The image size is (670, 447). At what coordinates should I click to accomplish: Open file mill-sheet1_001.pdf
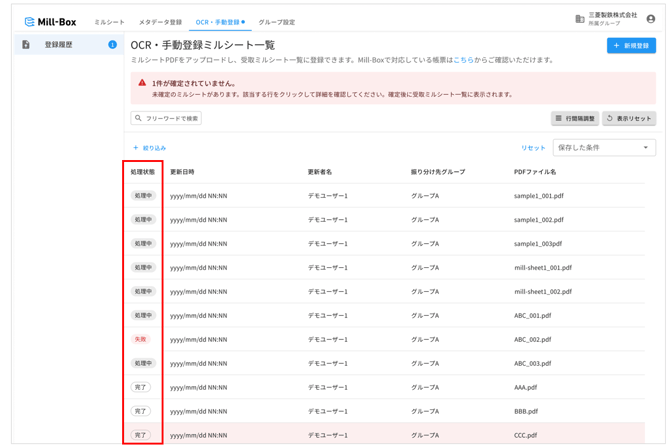[543, 268]
